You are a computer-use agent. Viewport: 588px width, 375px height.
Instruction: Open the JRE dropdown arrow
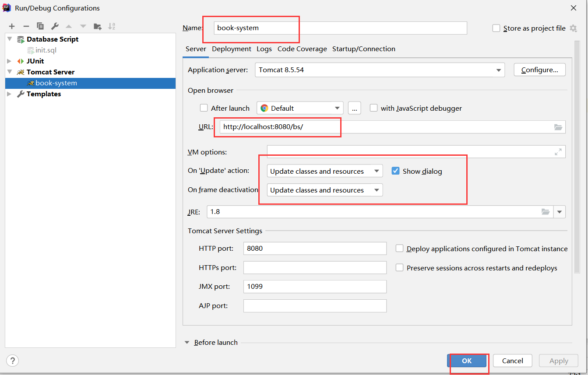tap(560, 212)
